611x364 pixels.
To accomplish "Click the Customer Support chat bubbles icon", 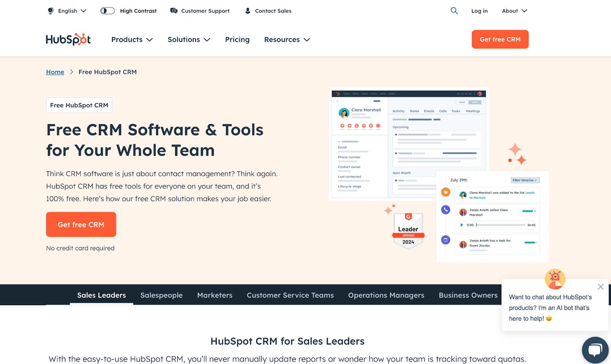I will pos(174,11).
